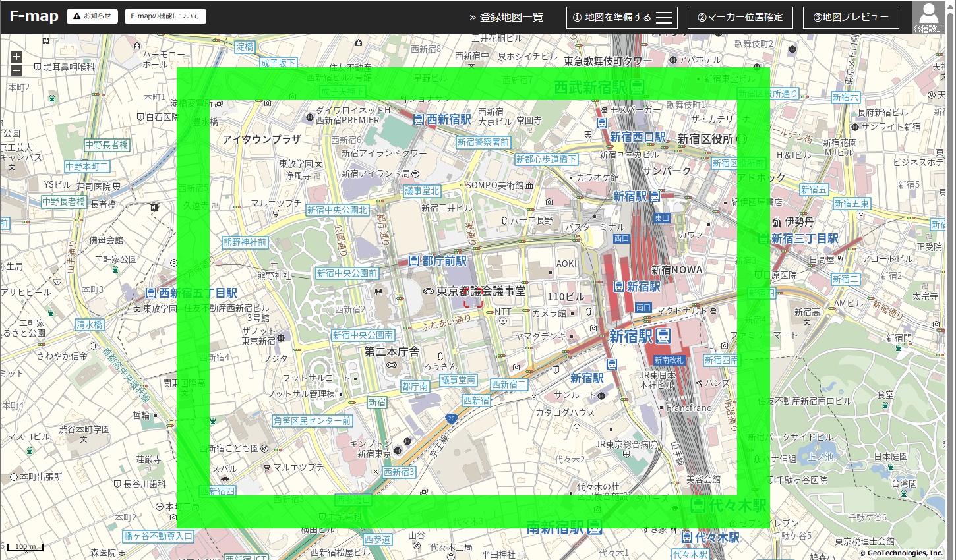956x560 pixels.
Task: Click the アパホテル hotel icon
Action: [x=673, y=59]
